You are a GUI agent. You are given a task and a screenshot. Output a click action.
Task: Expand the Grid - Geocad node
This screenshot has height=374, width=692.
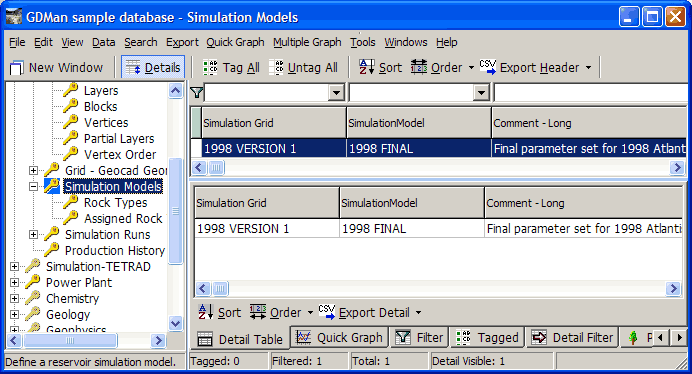pyautogui.click(x=34, y=170)
